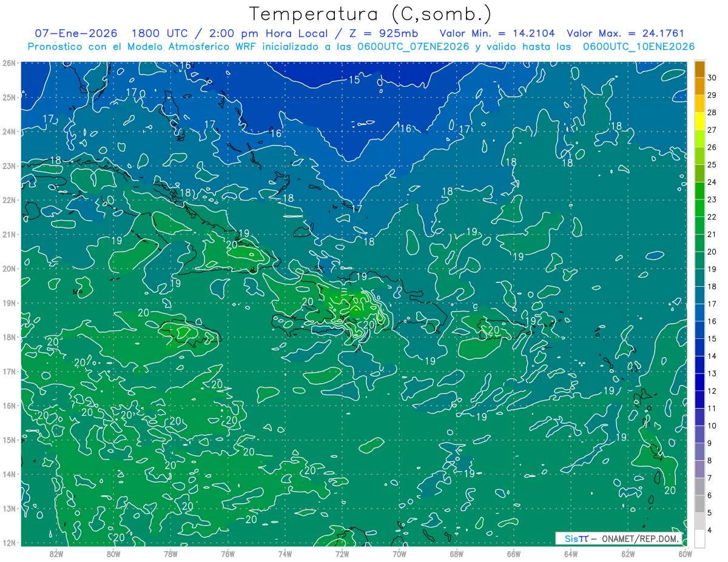Click the colorbar label 14
This screenshot has height=562, width=728.
(712, 356)
